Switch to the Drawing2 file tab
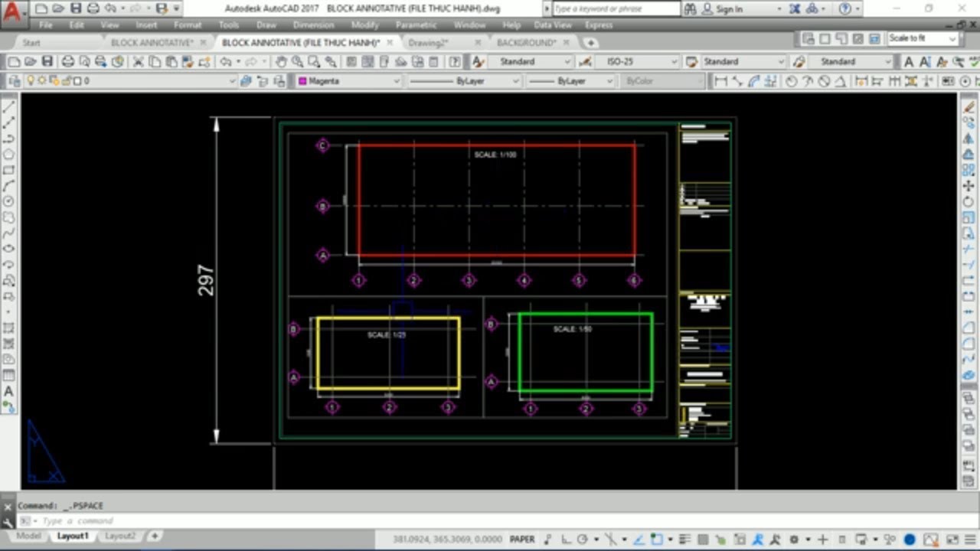Viewport: 980px width, 551px height. click(x=428, y=42)
